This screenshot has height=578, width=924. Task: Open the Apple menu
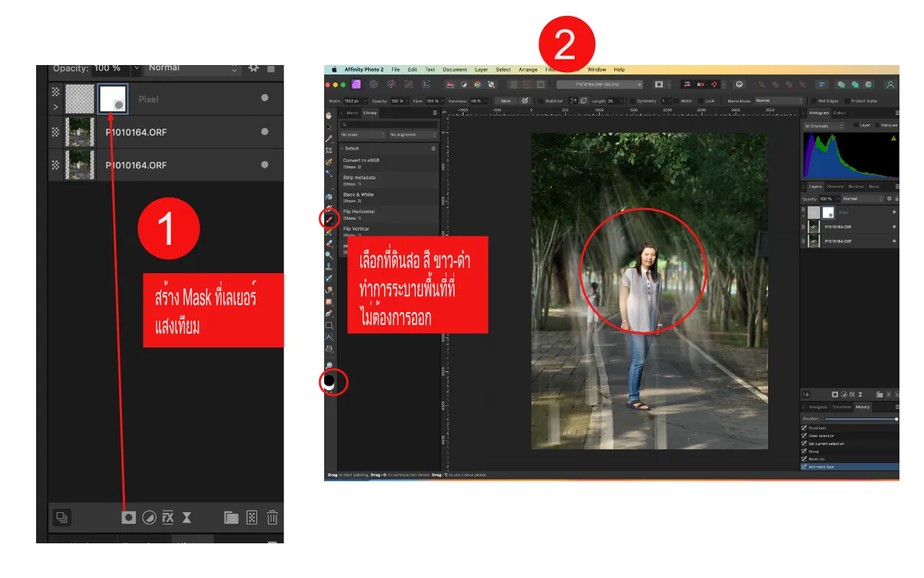pos(334,69)
